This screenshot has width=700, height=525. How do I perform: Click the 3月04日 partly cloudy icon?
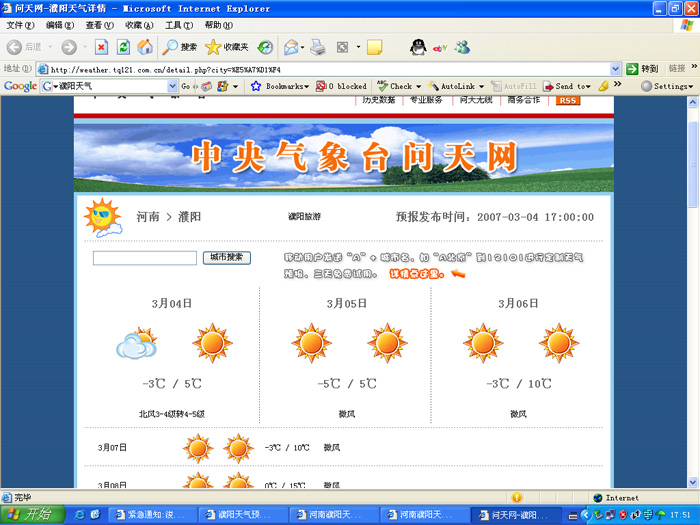137,343
